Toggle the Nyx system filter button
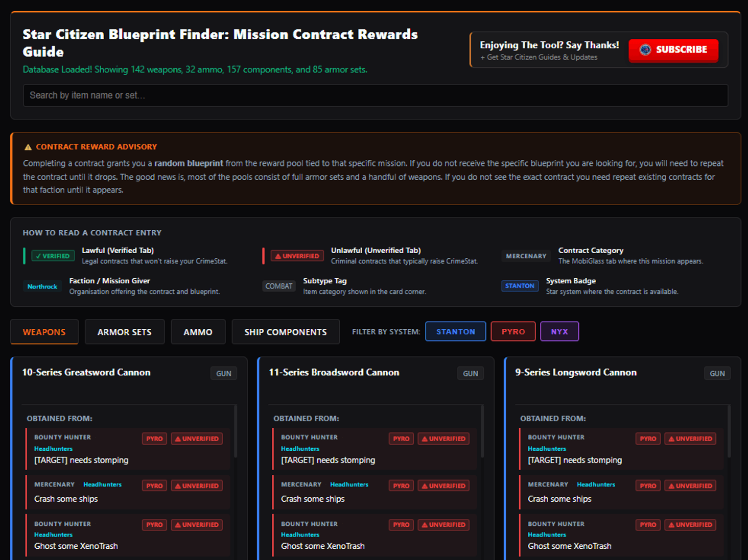748x560 pixels. 559,331
